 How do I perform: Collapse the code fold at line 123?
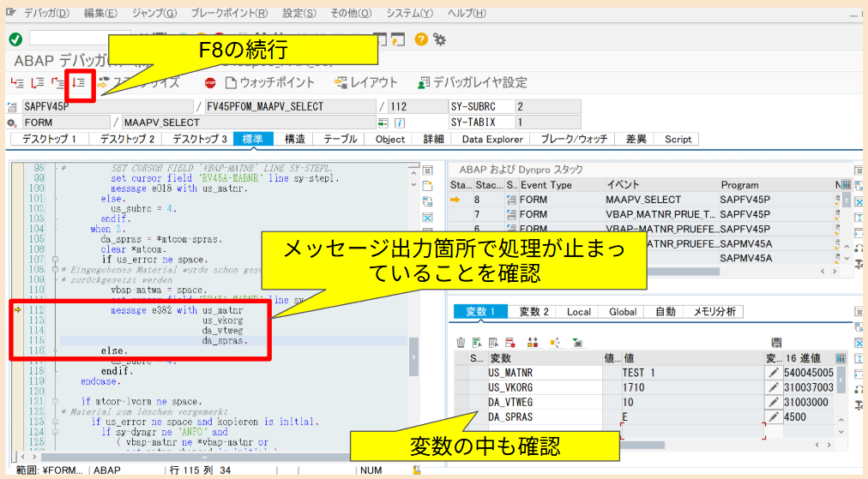click(x=56, y=422)
